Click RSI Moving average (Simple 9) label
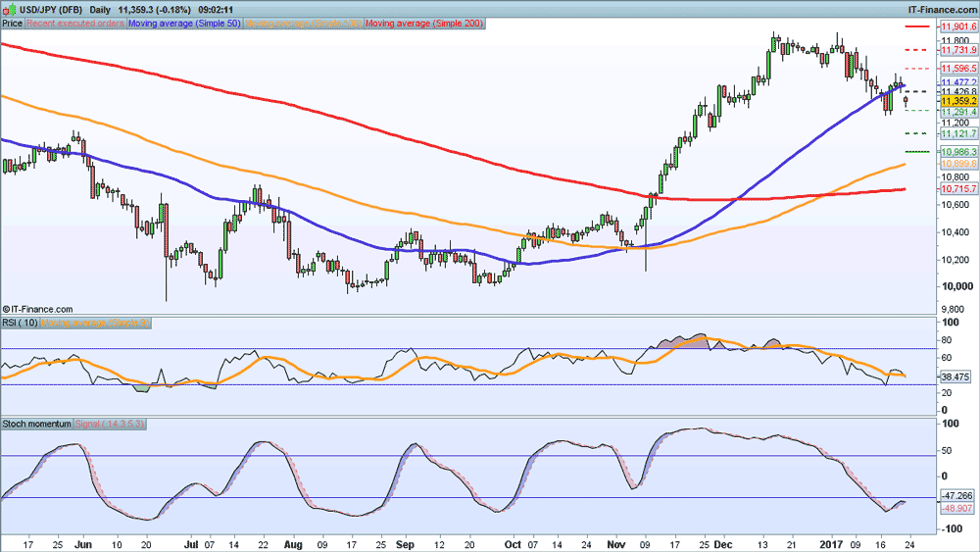Screen dimensions: 980x552 click(x=95, y=324)
